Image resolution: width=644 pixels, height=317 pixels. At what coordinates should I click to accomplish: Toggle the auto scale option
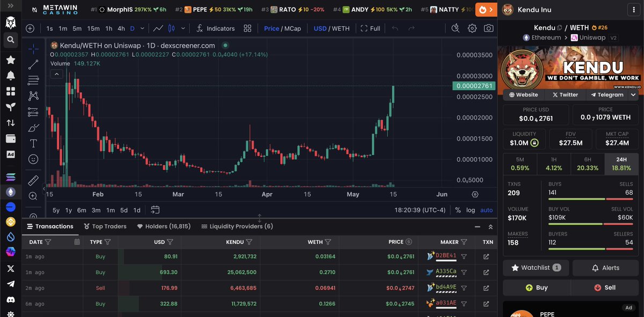[x=486, y=210]
